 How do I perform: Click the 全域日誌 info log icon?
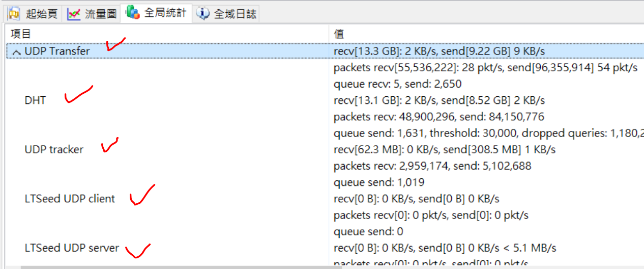pos(203,14)
